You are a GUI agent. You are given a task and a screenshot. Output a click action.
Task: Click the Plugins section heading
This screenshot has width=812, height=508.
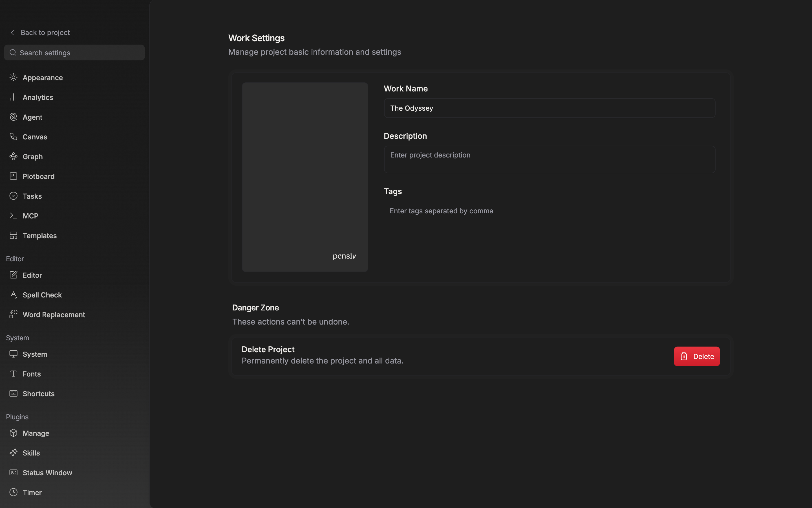point(17,417)
